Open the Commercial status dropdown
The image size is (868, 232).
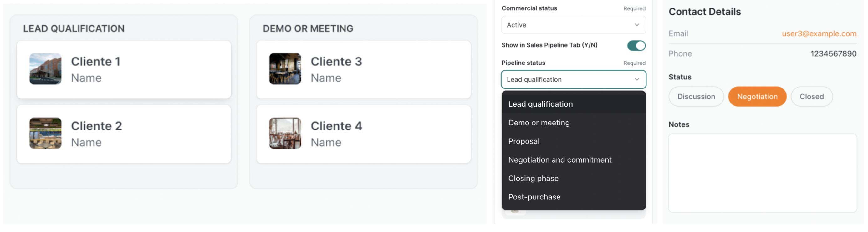click(x=573, y=25)
